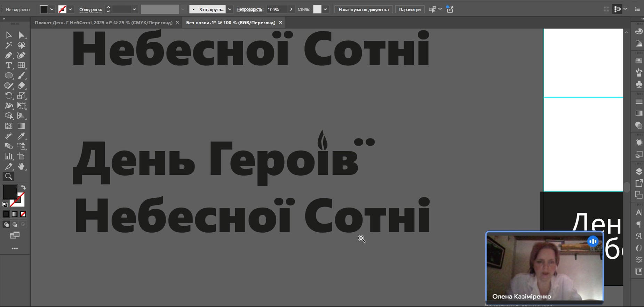Click the large Fill color swatch
644x307 pixels.
[9, 192]
